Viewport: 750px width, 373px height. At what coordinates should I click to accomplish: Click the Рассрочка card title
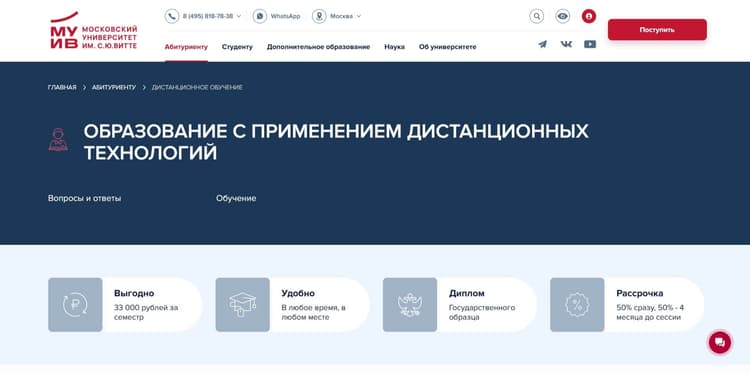640,294
